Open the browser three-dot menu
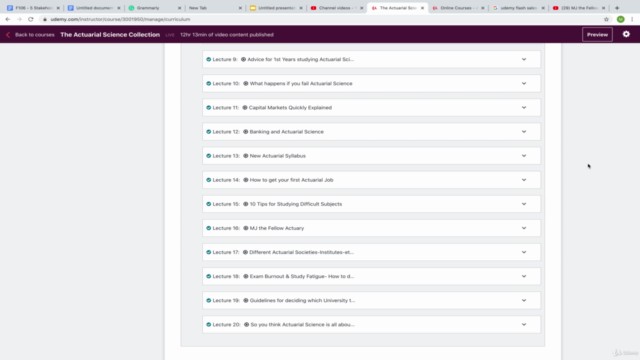The image size is (640, 360). point(632,19)
